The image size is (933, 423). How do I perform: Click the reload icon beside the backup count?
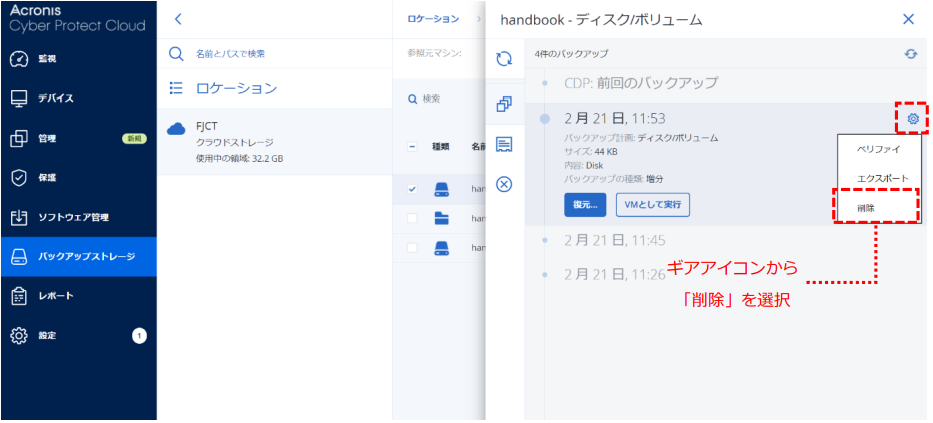(x=910, y=53)
